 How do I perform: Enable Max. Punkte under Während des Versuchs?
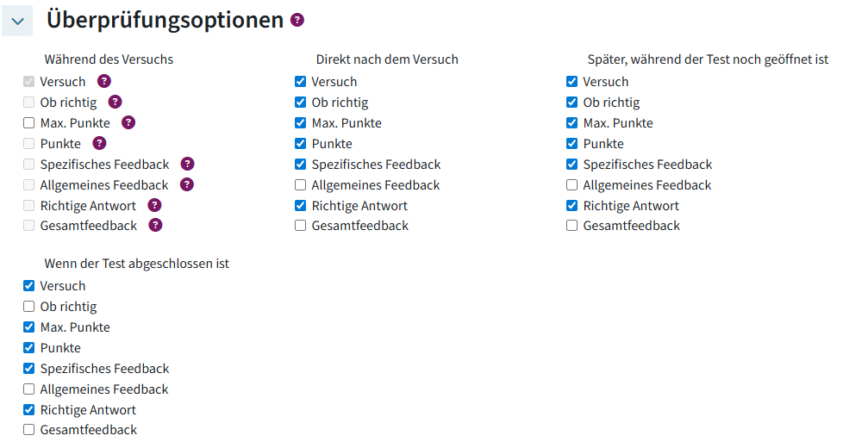point(28,123)
